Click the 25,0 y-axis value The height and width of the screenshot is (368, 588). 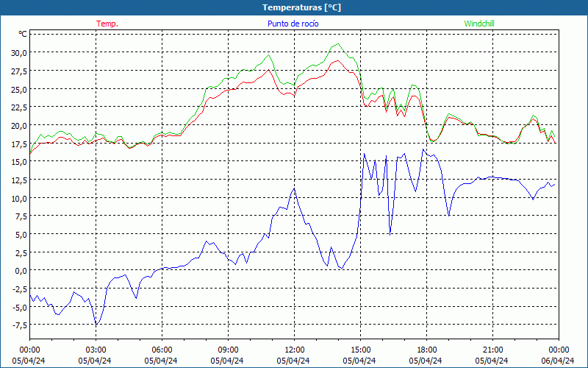point(19,89)
